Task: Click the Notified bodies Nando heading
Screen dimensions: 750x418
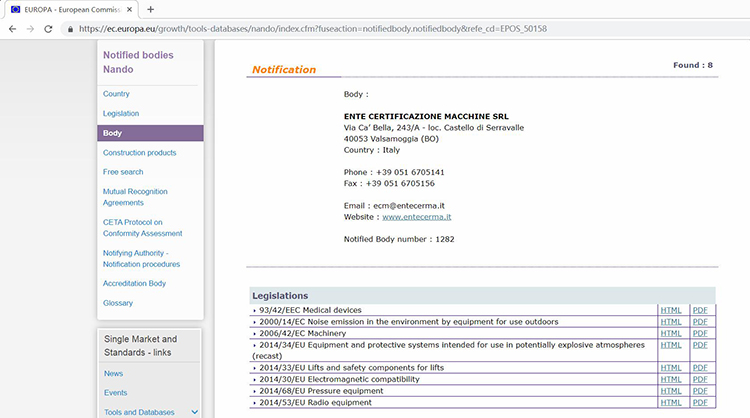Action: (x=138, y=62)
